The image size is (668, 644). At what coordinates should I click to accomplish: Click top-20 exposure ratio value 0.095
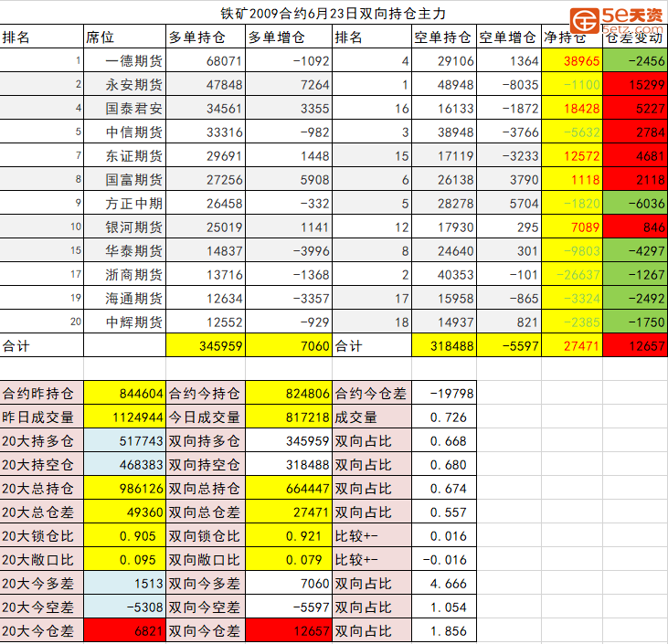click(x=124, y=560)
